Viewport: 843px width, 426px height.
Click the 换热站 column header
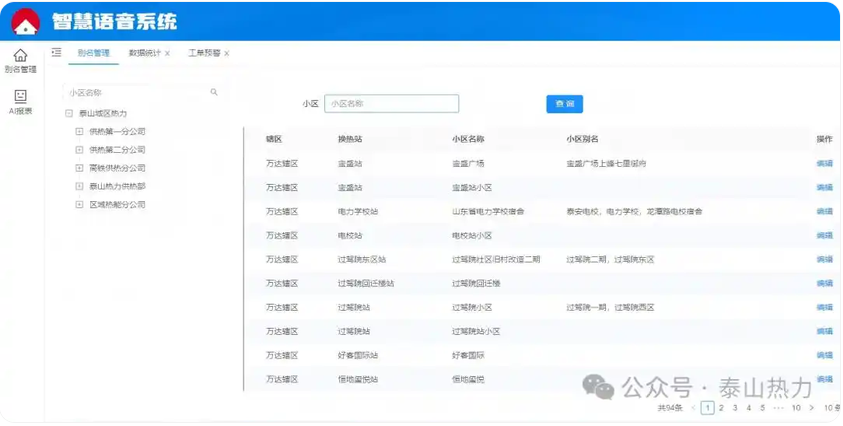350,139
